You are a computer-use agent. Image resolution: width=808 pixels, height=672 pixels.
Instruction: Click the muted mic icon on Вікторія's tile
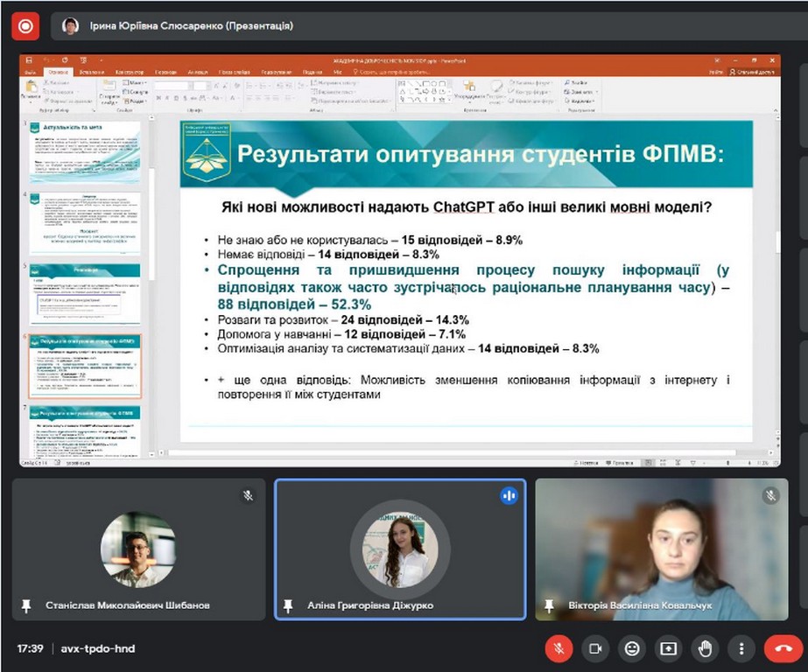[770, 496]
